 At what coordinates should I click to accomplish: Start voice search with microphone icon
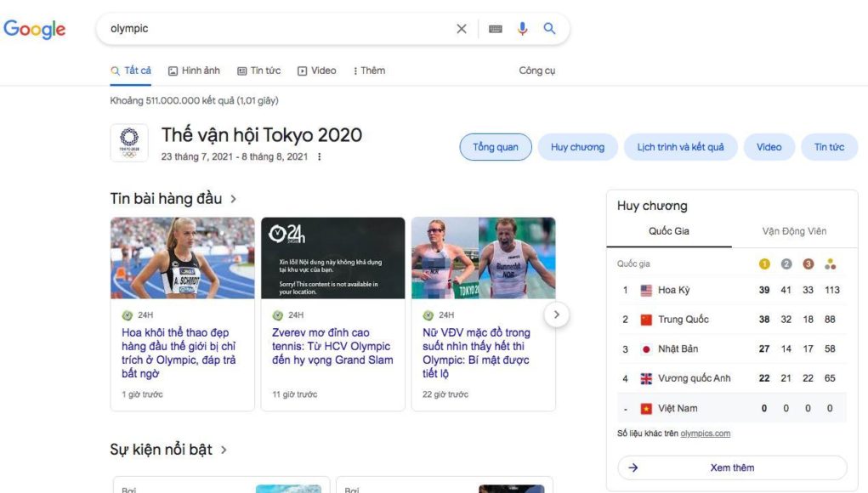pyautogui.click(x=522, y=29)
